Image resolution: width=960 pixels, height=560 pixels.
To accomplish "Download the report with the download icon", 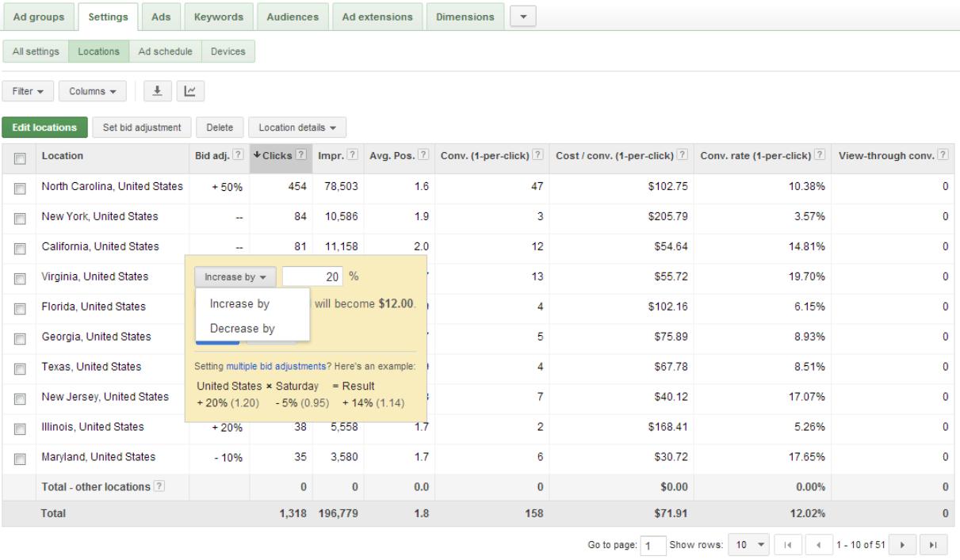I will point(158,93).
